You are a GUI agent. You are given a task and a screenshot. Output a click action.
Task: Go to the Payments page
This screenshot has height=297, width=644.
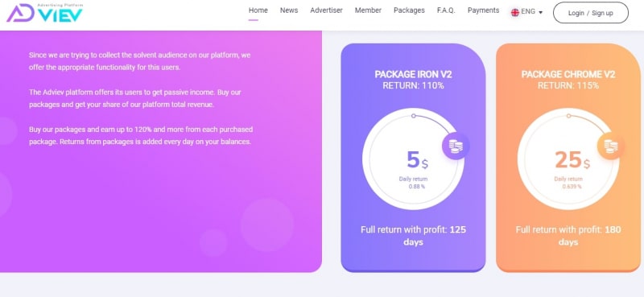point(484,10)
